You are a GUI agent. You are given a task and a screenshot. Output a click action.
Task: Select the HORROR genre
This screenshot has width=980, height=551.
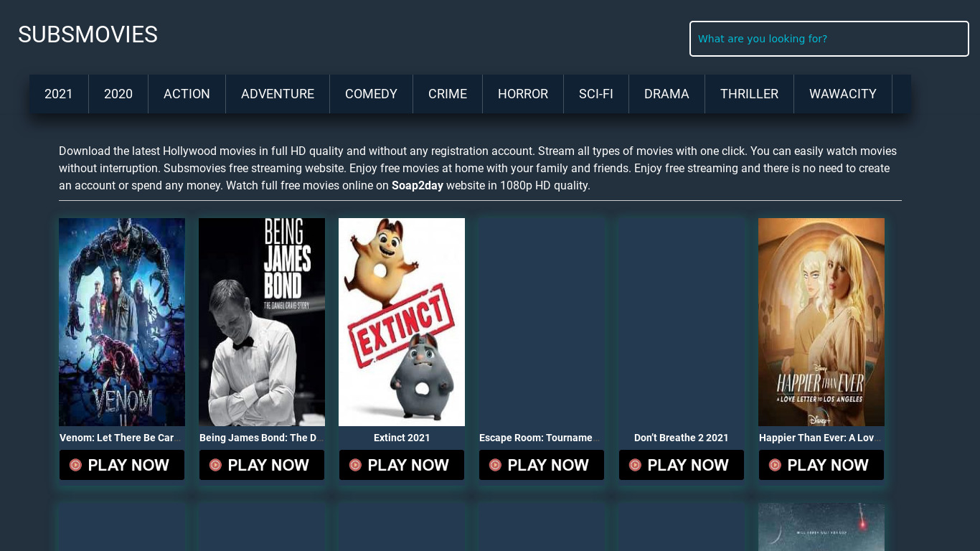(523, 94)
